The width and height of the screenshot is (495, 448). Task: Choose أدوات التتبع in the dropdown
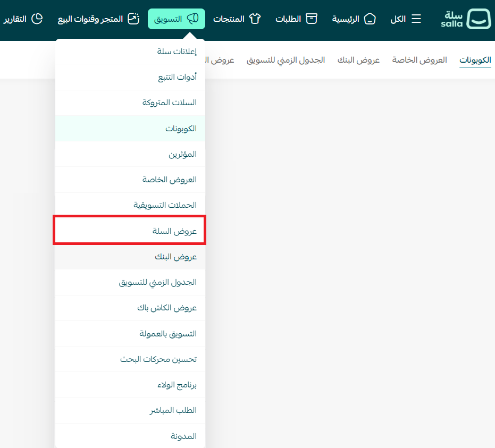tap(177, 77)
